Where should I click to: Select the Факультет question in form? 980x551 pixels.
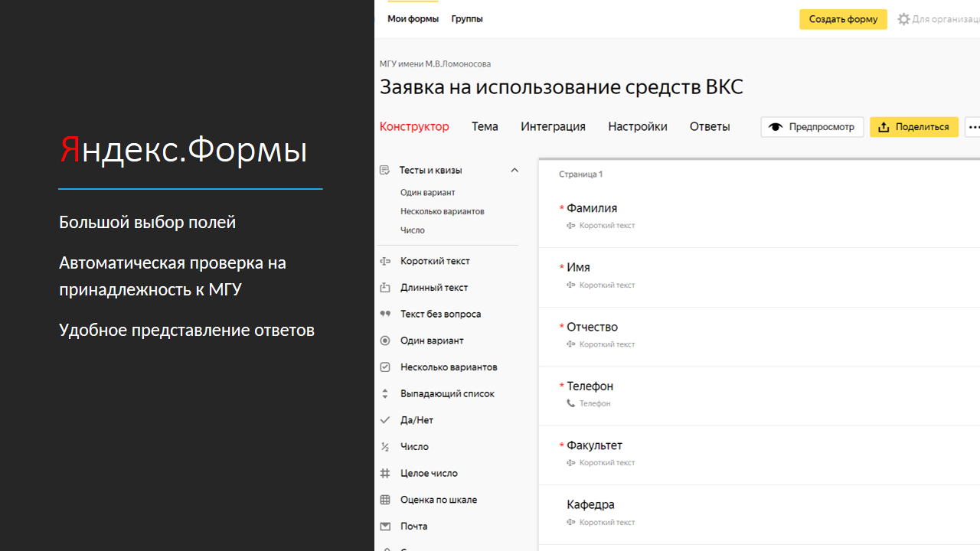pyautogui.click(x=759, y=455)
